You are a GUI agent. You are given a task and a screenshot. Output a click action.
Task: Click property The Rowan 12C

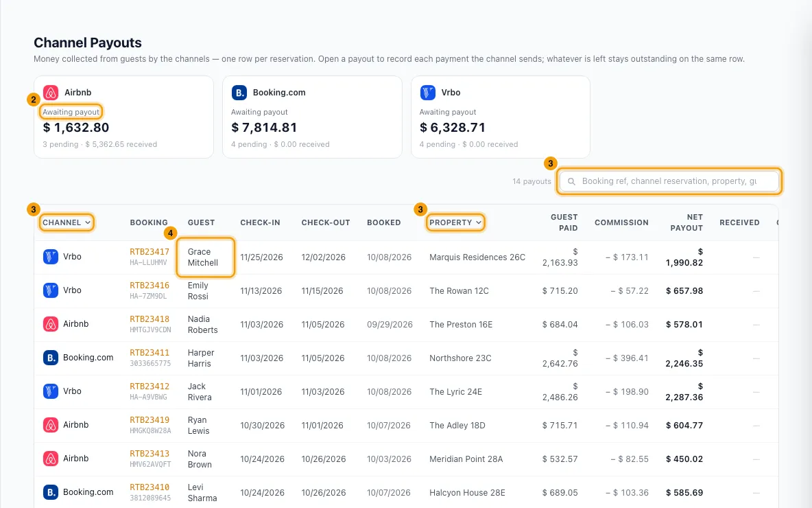(459, 291)
